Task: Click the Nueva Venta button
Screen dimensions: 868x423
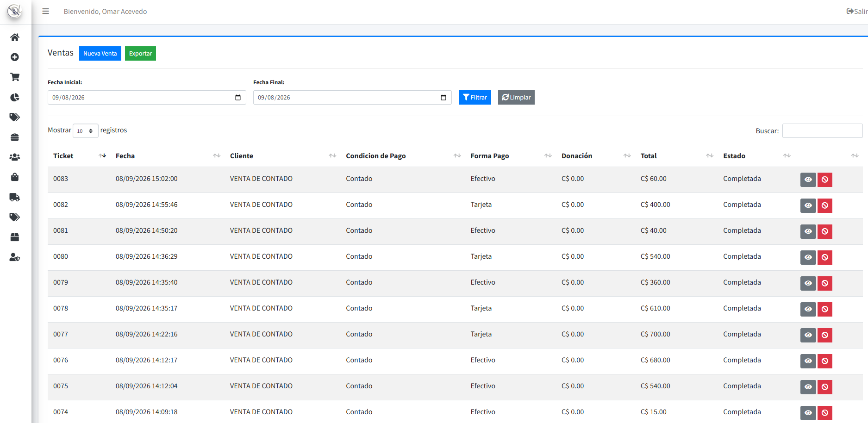Action: pyautogui.click(x=100, y=54)
